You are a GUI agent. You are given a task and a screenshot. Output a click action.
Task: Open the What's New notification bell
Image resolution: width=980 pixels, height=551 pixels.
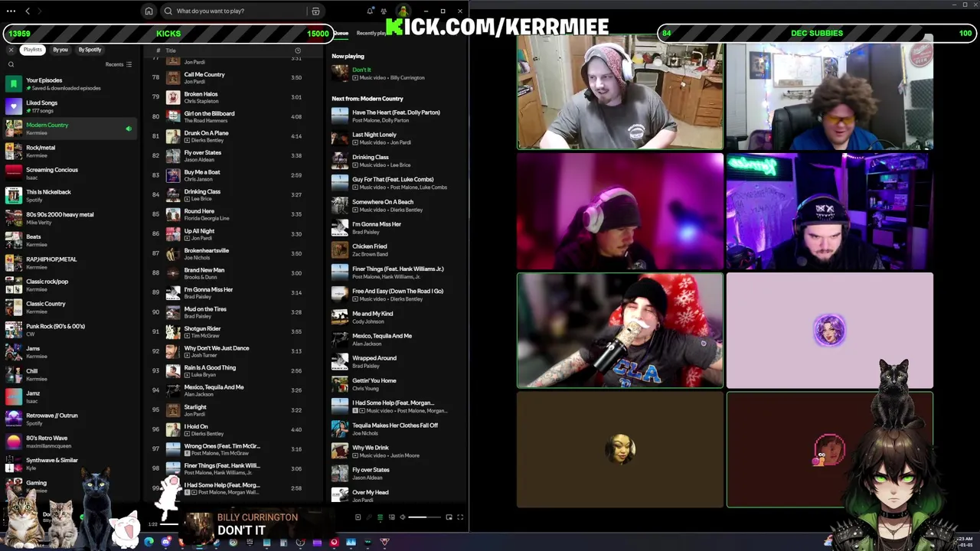(370, 11)
